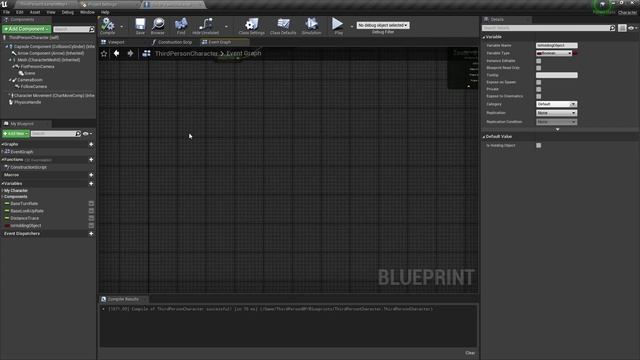Toggle the editable eye for DistanceTrace variable
Screen dimensions: 640x360
(x=91, y=218)
